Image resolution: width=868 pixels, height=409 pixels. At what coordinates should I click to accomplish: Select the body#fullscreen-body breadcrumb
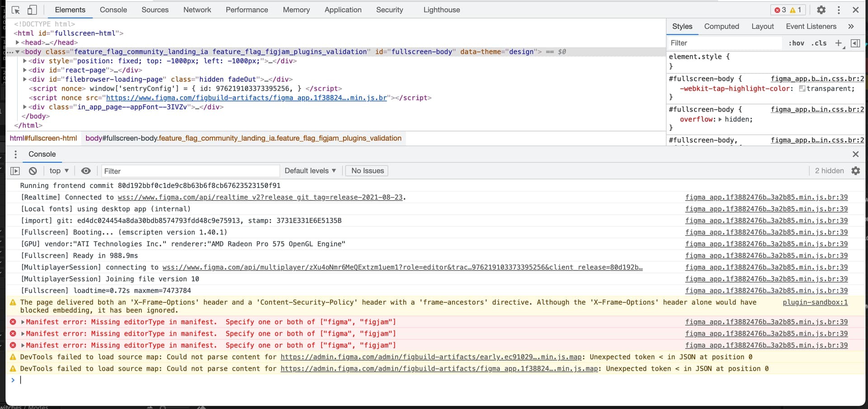[x=243, y=138]
